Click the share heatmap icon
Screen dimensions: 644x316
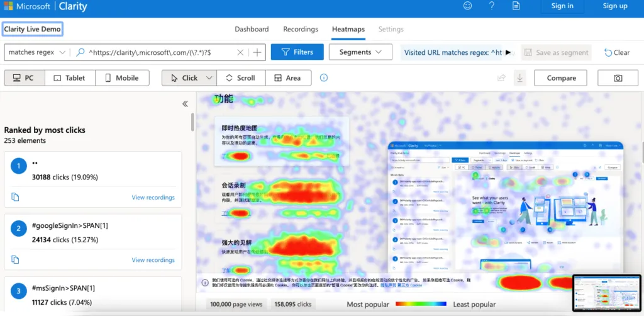point(501,78)
